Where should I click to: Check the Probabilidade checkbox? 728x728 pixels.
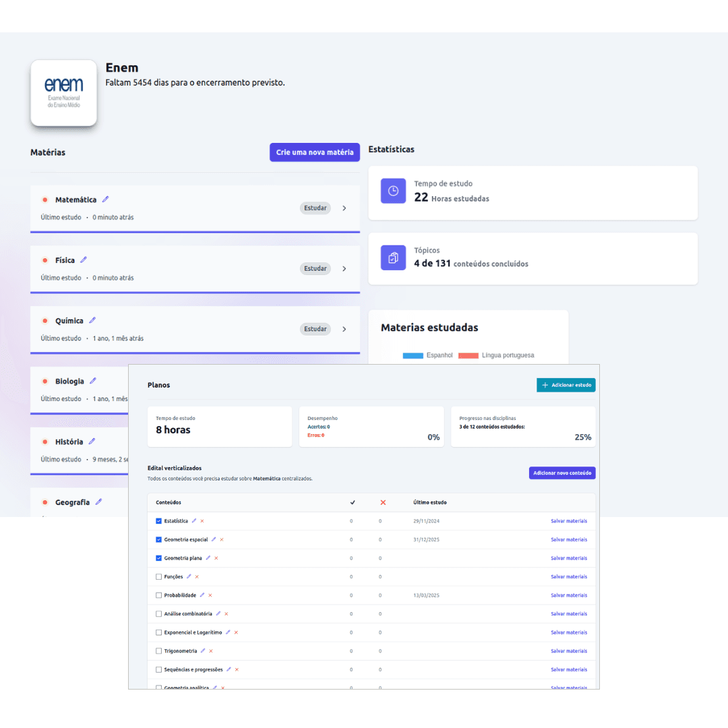(x=159, y=595)
